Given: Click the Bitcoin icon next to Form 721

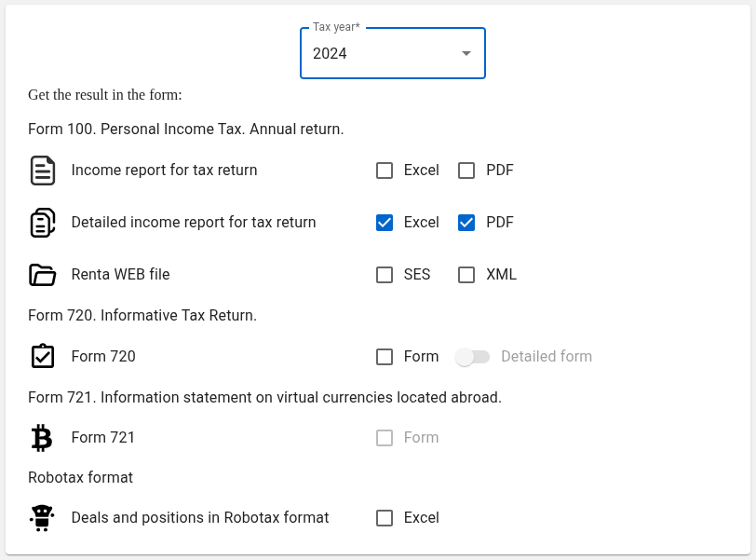Looking at the screenshot, I should click(x=42, y=437).
